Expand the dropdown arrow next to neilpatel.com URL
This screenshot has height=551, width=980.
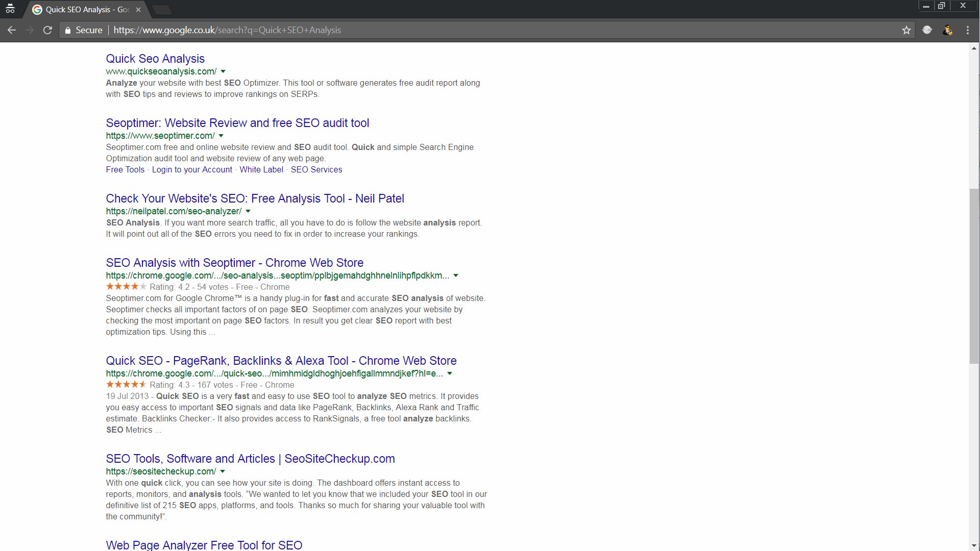point(248,211)
